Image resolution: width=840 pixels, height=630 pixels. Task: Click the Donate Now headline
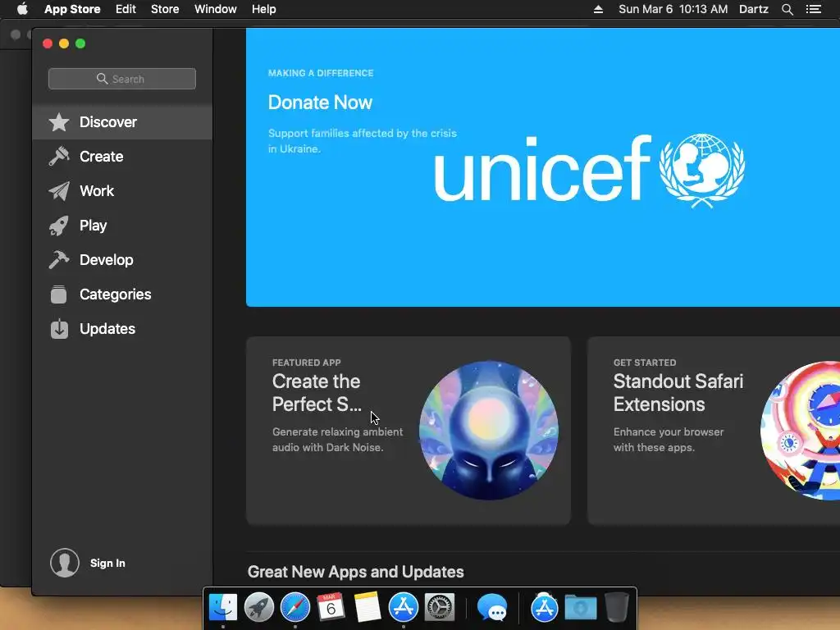click(x=321, y=103)
